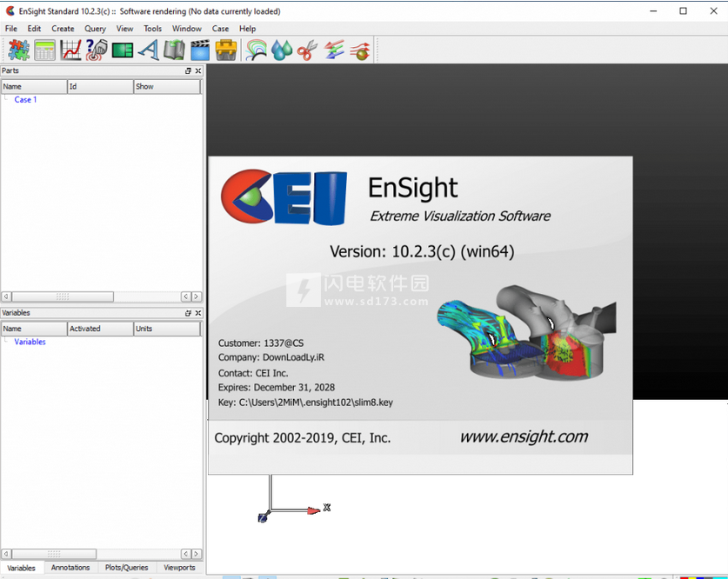The width and height of the screenshot is (728, 579).
Task: Maximize the EnSight window
Action: tap(683, 11)
